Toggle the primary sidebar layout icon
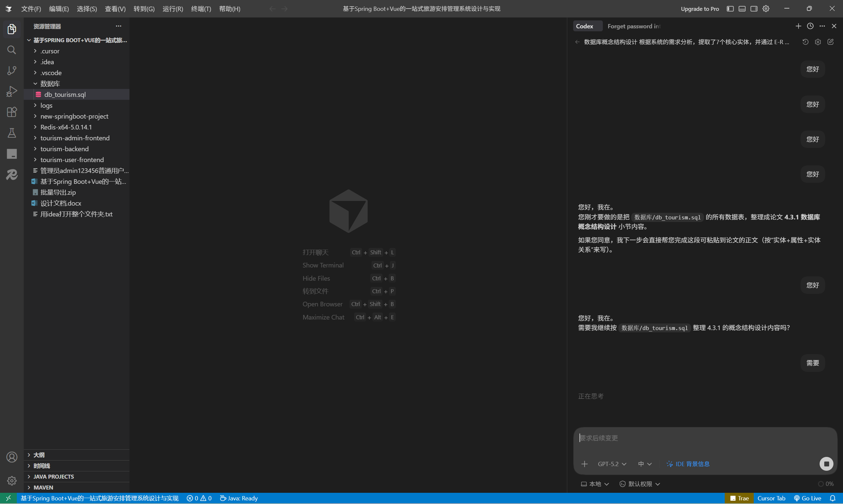Image resolution: width=843 pixels, height=504 pixels. point(730,9)
